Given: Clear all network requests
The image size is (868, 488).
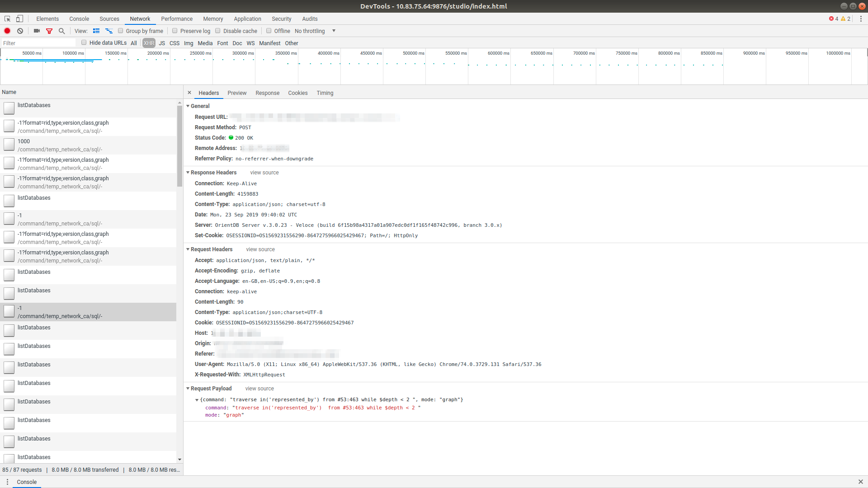Looking at the screenshot, I should click(x=20, y=31).
